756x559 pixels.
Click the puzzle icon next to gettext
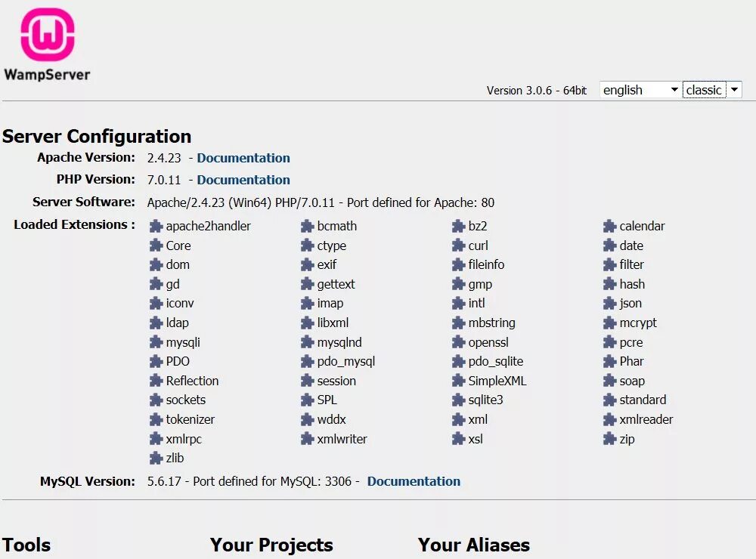click(x=307, y=284)
